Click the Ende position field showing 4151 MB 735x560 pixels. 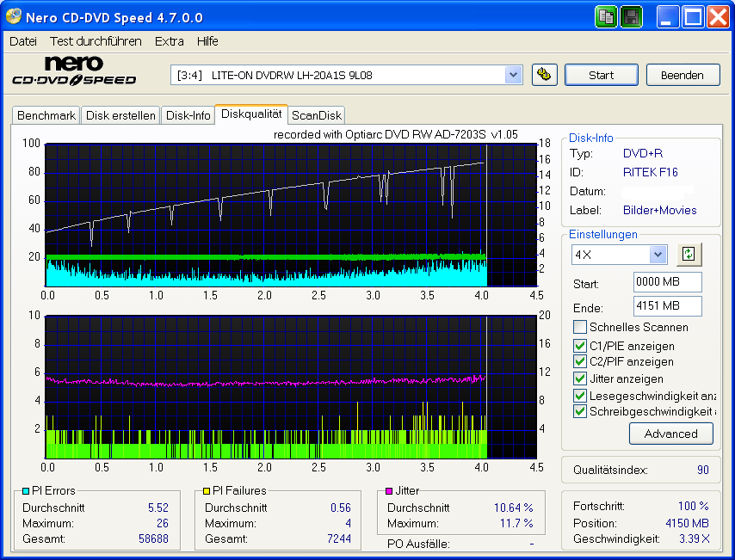(667, 307)
